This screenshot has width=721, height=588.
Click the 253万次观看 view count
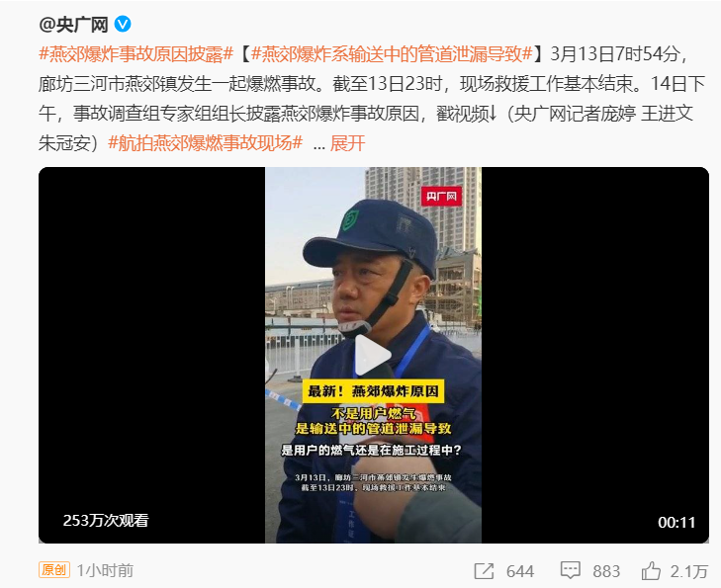tap(106, 521)
